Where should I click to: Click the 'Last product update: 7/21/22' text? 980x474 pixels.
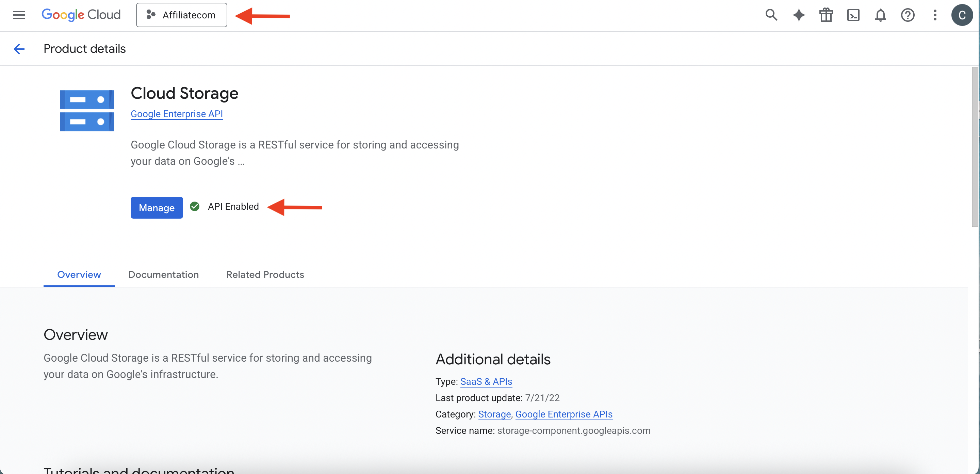[x=497, y=398]
